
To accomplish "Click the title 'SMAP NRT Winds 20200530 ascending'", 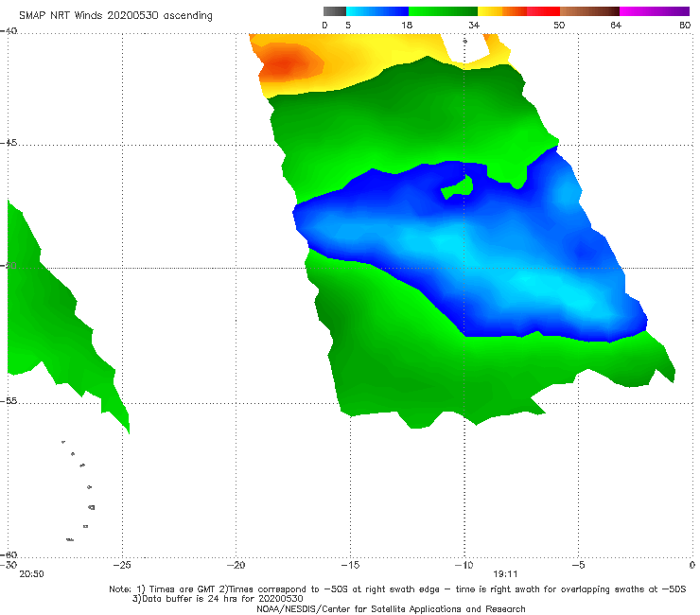I will 115,15.
